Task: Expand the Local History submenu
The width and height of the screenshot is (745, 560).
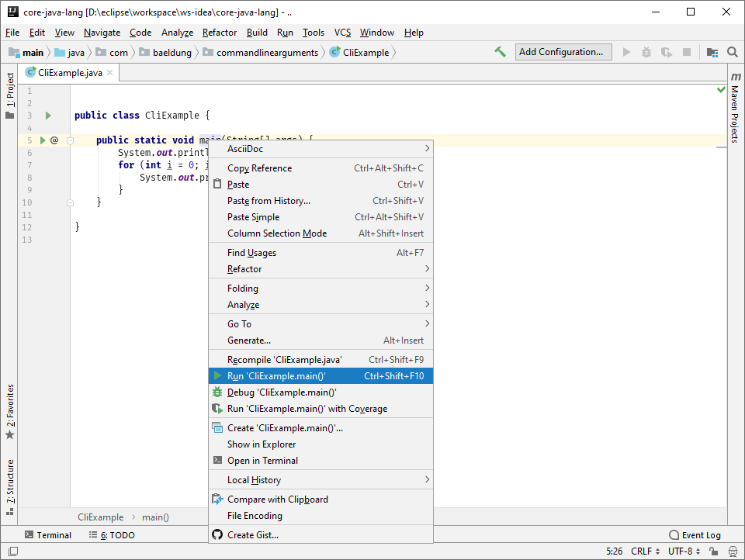Action: coord(321,480)
